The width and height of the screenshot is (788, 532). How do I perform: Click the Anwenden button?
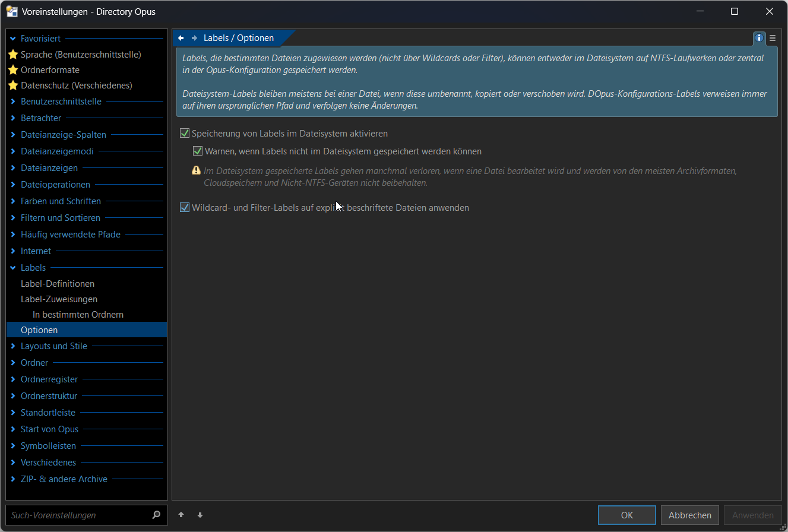point(753,515)
